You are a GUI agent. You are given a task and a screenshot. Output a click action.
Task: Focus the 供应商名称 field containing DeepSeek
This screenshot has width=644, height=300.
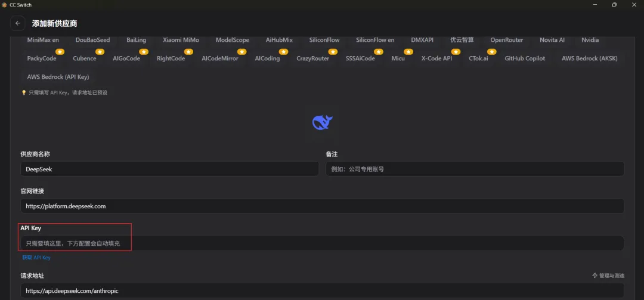(x=169, y=169)
